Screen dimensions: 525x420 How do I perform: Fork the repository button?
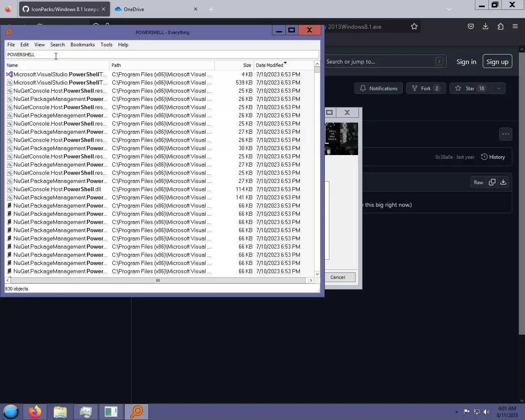click(x=426, y=88)
